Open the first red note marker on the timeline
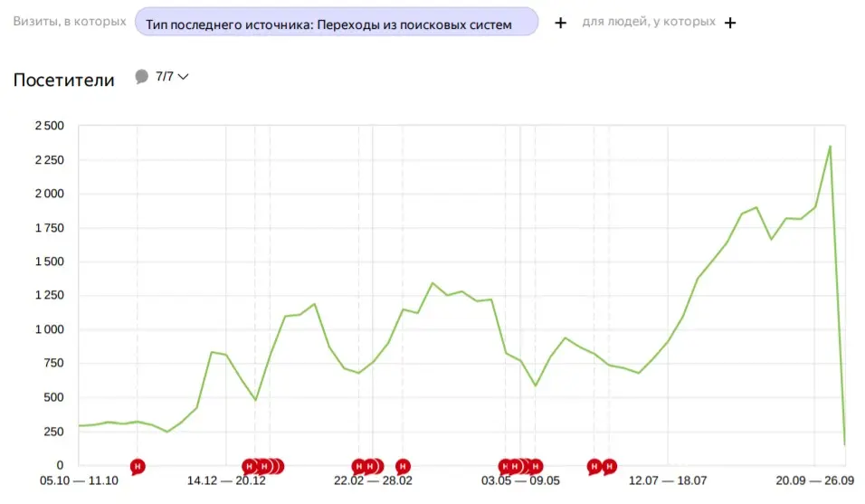 (x=138, y=467)
